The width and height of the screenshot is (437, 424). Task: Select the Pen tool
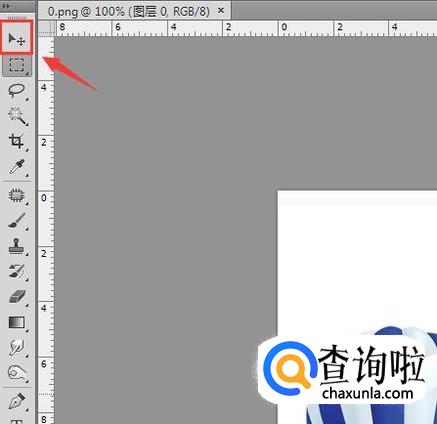tap(17, 401)
